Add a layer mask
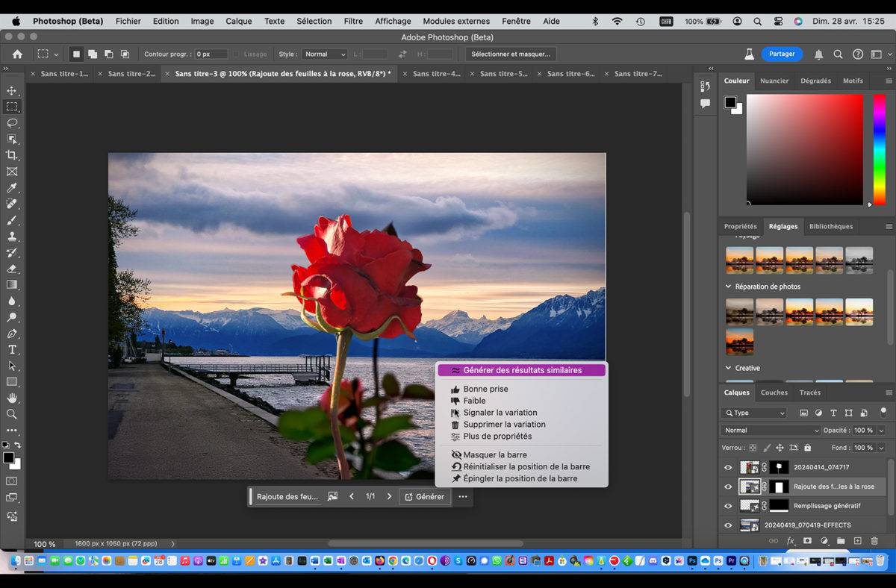The image size is (896, 588). [x=807, y=541]
